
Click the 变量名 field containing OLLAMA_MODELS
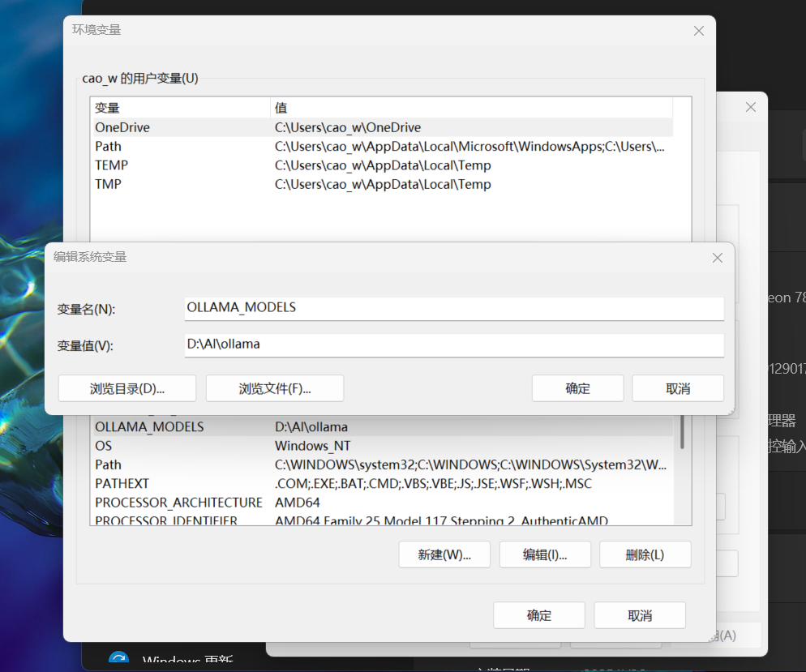(454, 308)
